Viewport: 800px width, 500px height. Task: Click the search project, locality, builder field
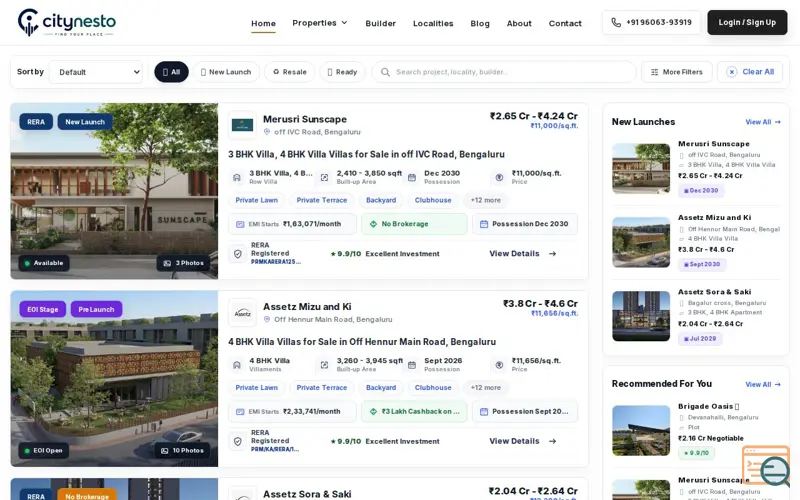coord(504,72)
